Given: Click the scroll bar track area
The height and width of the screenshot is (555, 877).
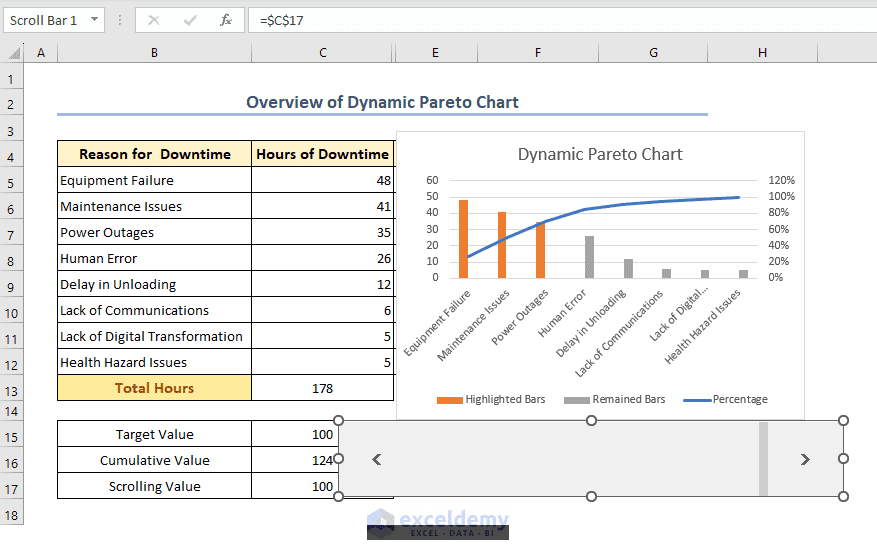Looking at the screenshot, I should [x=570, y=459].
